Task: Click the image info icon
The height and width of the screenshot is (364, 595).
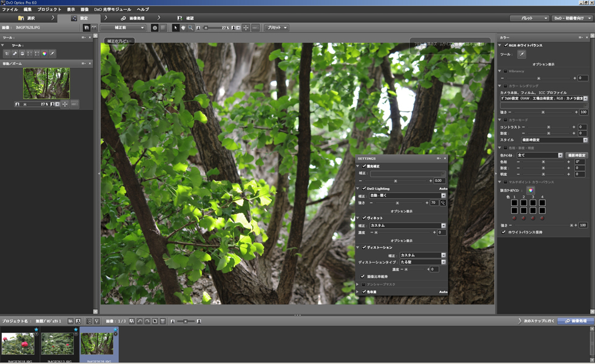Action: [x=155, y=27]
